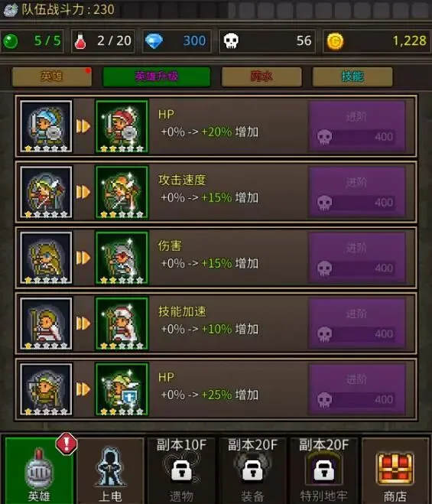Click 进阶 button for HP +25% upgrade
The image size is (432, 504).
357,389
